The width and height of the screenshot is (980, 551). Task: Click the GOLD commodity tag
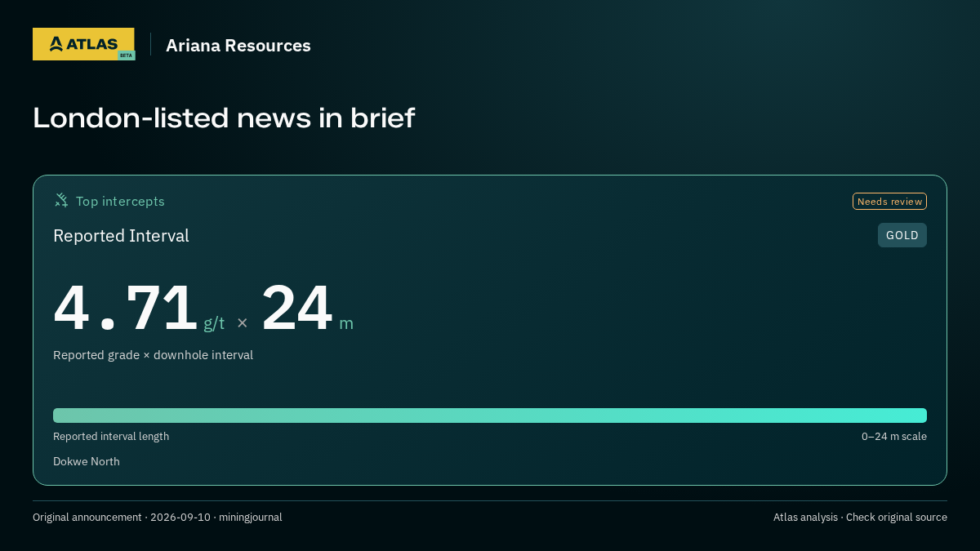coord(902,235)
